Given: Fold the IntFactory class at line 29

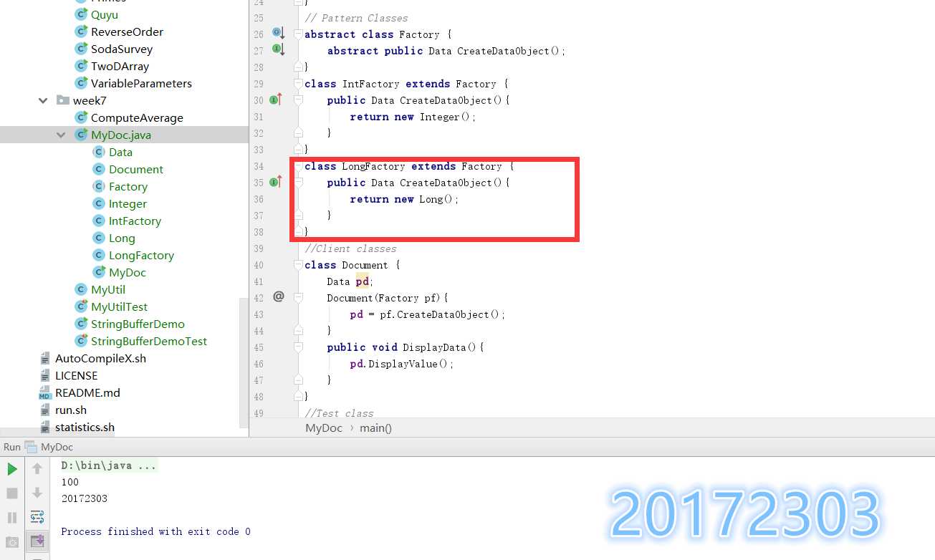Looking at the screenshot, I should 299,83.
